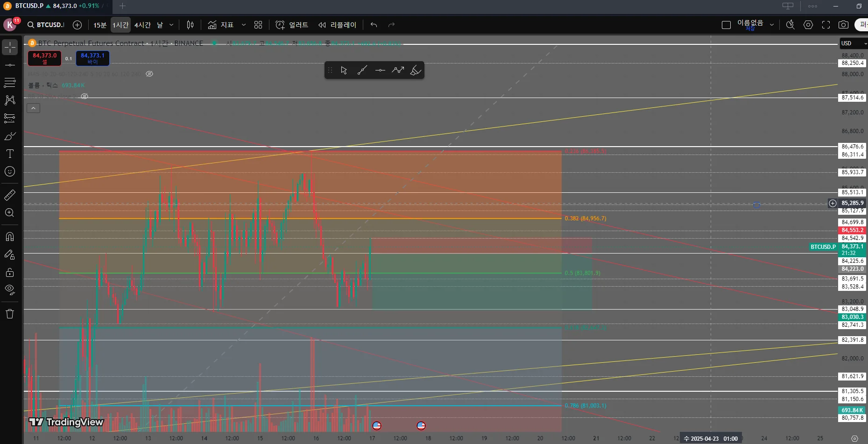
Task: Choose trend line in floating toolbar
Action: click(362, 70)
